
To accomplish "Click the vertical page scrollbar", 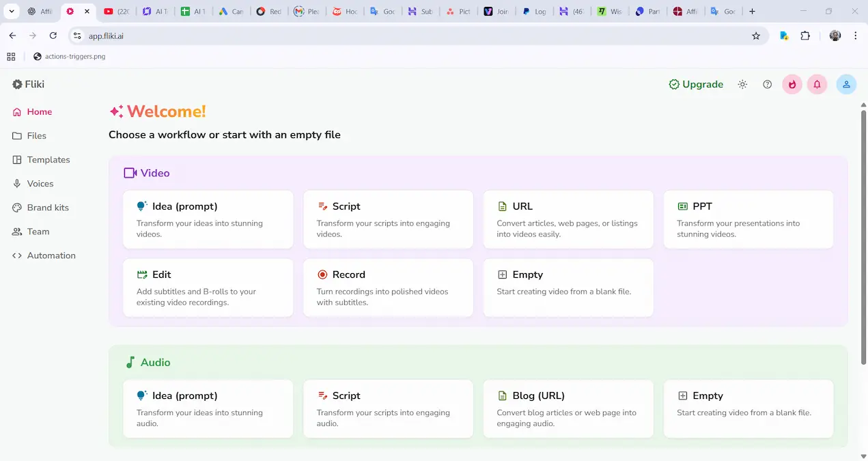I will point(863,273).
